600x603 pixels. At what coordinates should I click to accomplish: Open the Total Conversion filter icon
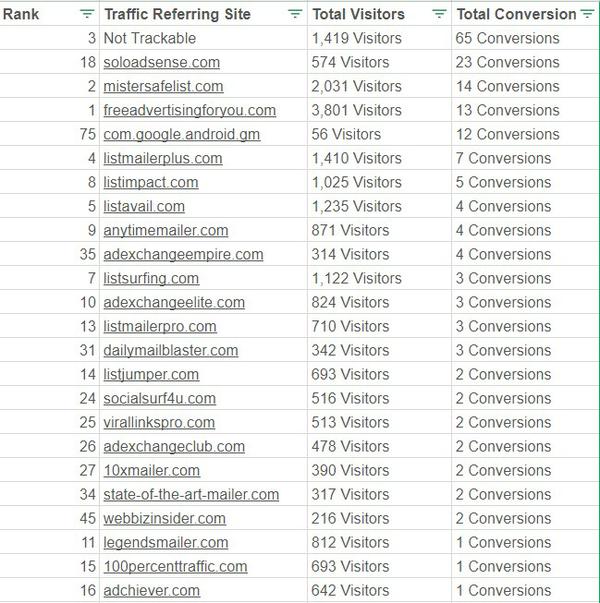tap(587, 14)
